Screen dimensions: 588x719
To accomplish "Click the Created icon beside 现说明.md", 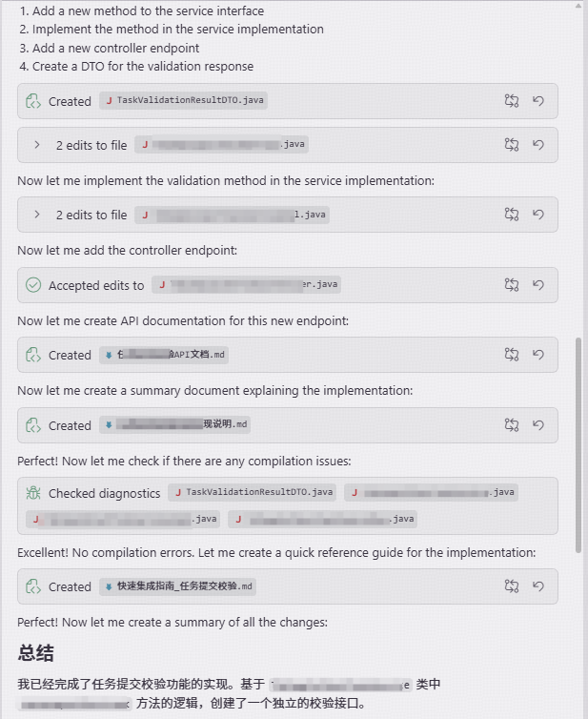I will pyautogui.click(x=33, y=425).
